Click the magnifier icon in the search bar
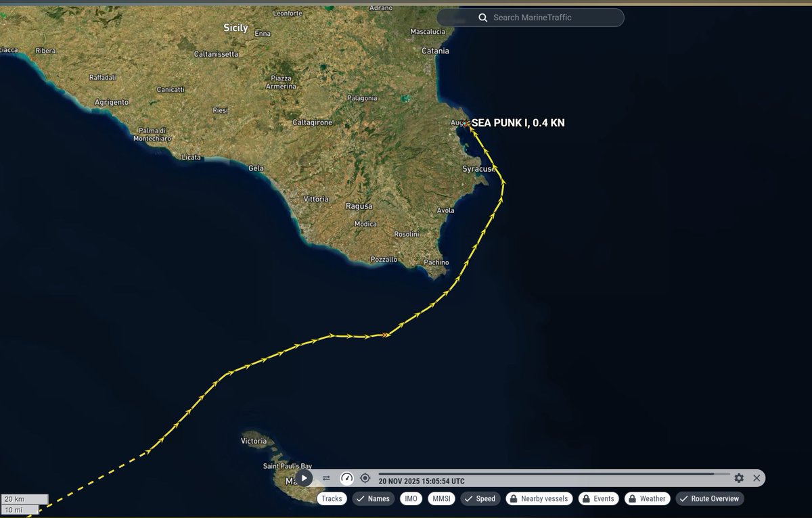 (x=482, y=17)
